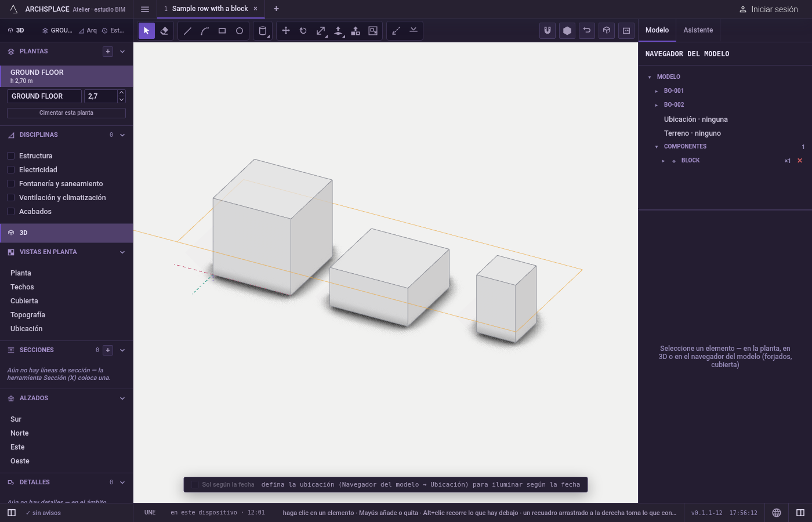Viewport: 812px width, 522px height.
Task: Add a new plant with the PLANTAS plus button
Action: [108, 52]
